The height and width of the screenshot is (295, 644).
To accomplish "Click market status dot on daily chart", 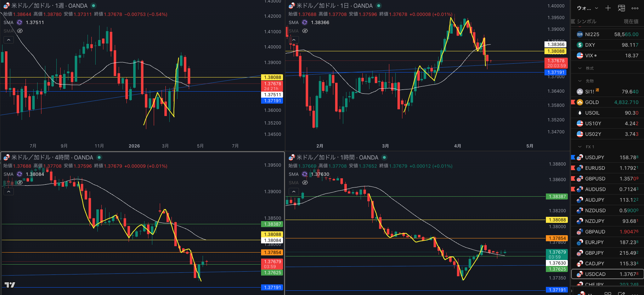I will (378, 6).
